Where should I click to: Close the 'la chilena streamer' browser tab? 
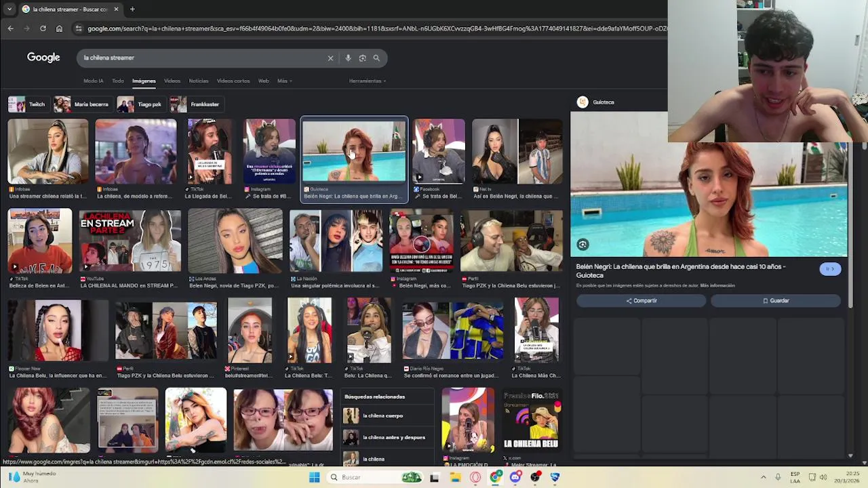116,9
